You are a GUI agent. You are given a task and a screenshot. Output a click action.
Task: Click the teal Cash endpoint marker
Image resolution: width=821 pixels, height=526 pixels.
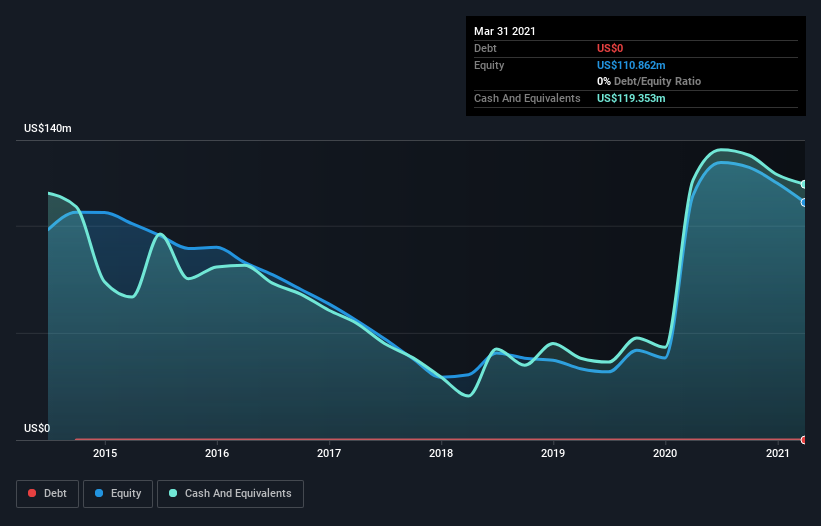tap(804, 184)
